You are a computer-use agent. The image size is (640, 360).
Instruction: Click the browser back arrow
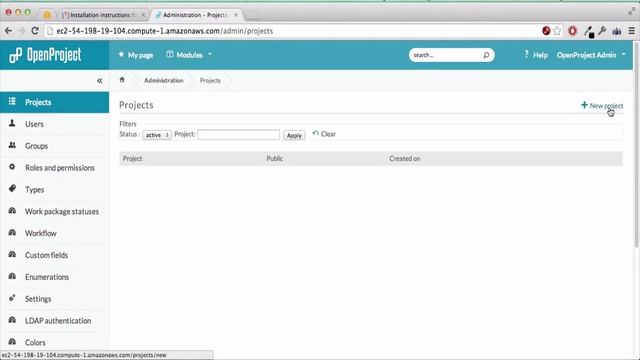point(9,31)
